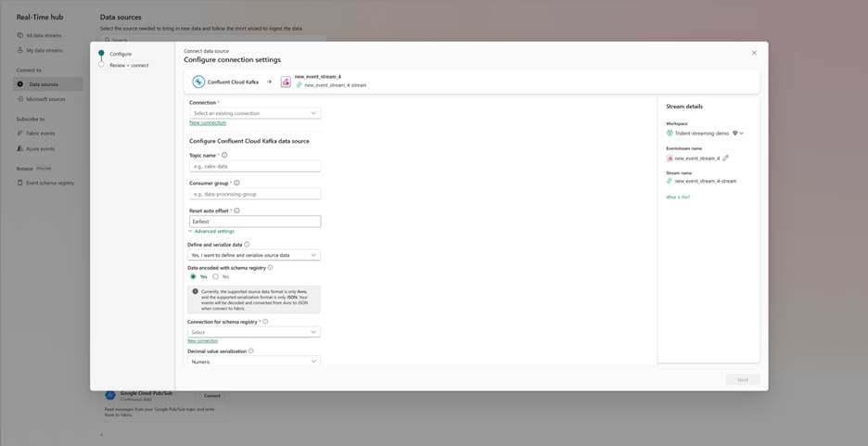Click info icon beside Connection for schema registry
Image resolution: width=868 pixels, height=446 pixels.
coord(265,322)
